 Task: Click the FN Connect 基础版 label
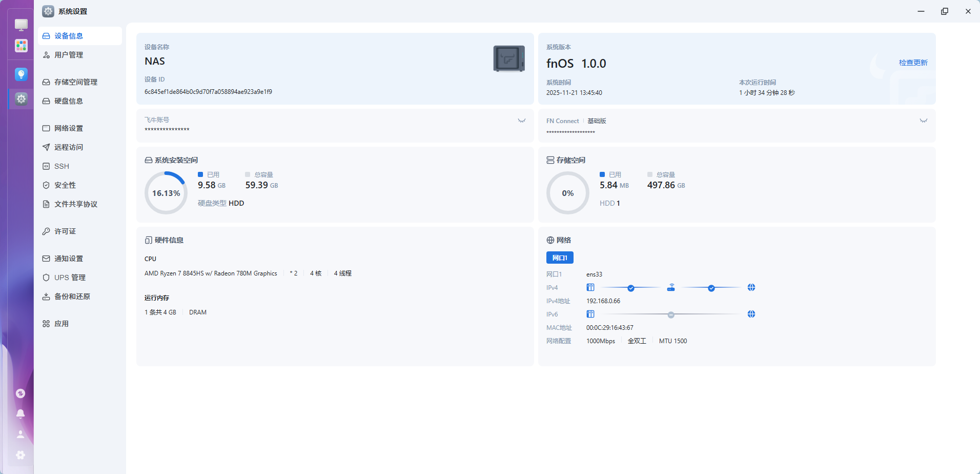(x=597, y=121)
